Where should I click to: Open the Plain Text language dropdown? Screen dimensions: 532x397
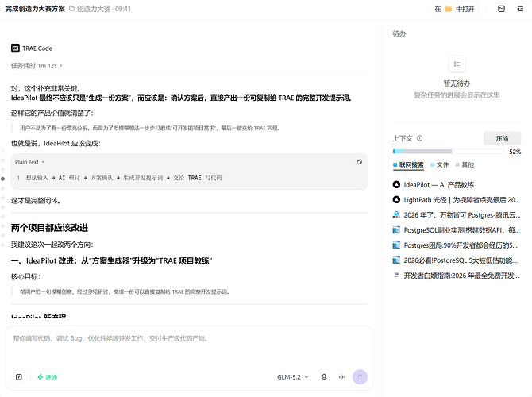click(30, 162)
